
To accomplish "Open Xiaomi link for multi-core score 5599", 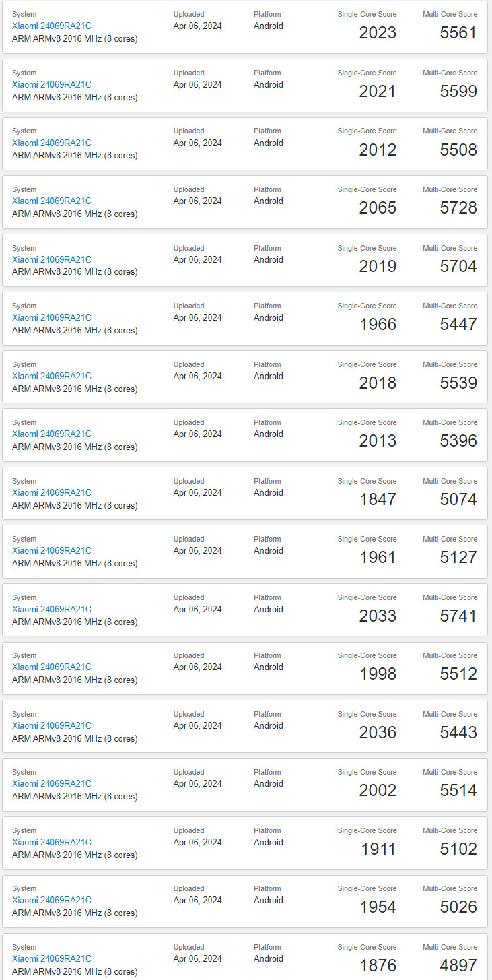I will click(52, 85).
